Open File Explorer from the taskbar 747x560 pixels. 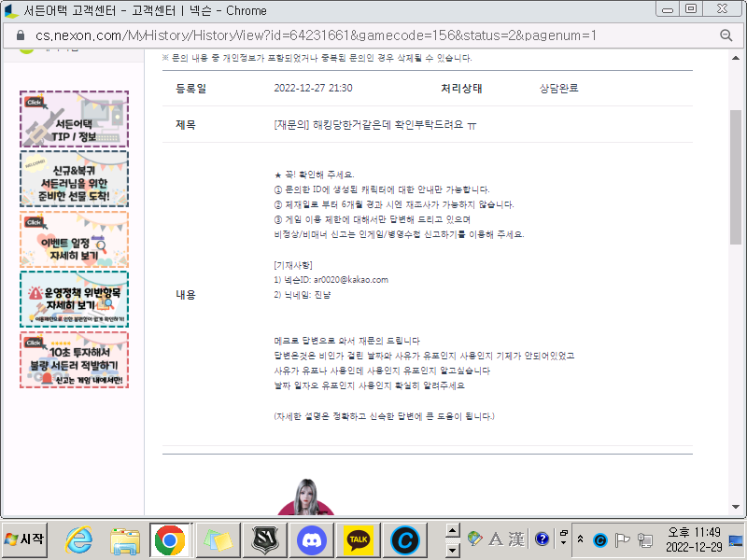[x=124, y=539]
